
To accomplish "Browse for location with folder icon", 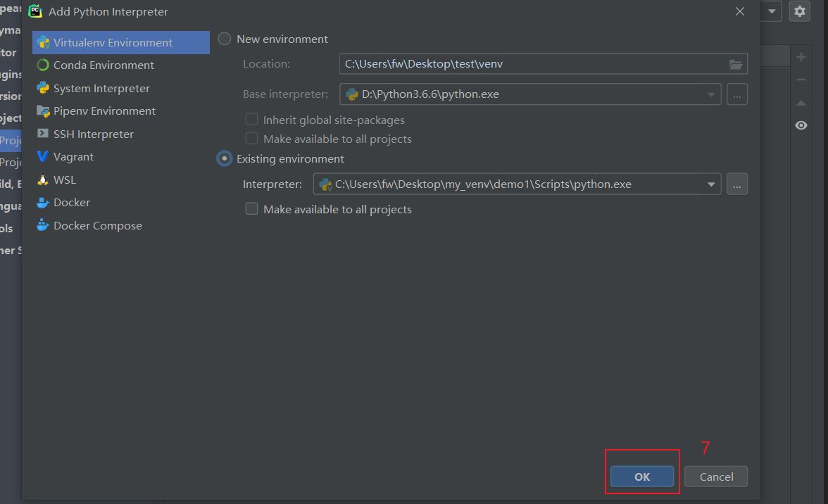I will pos(736,64).
